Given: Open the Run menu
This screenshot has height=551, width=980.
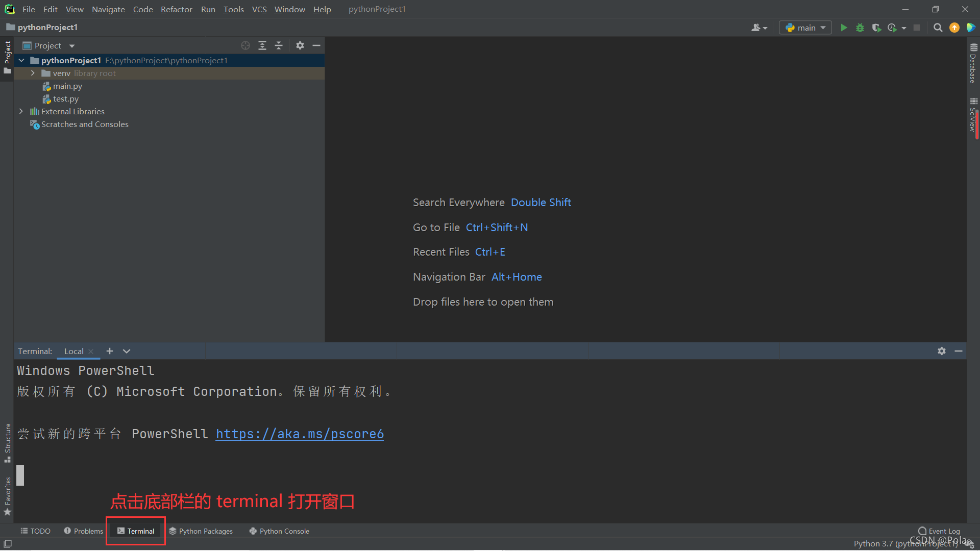Looking at the screenshot, I should click(x=208, y=9).
